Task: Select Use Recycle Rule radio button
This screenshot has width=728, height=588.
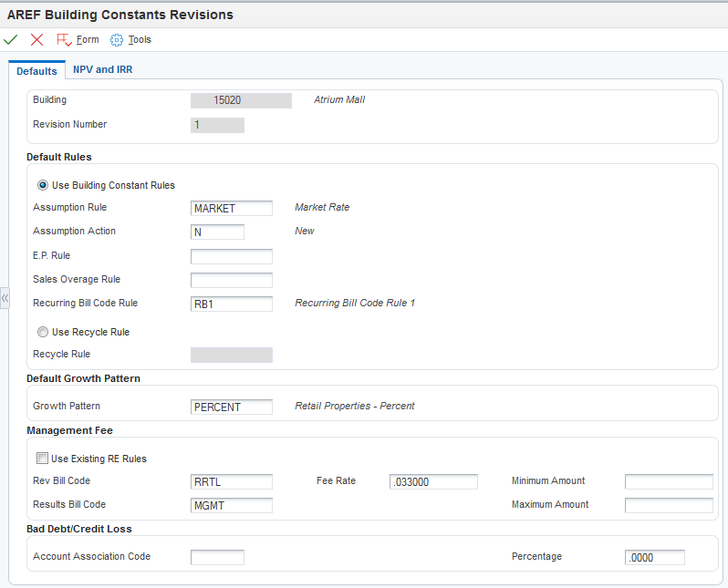Action: [x=43, y=332]
